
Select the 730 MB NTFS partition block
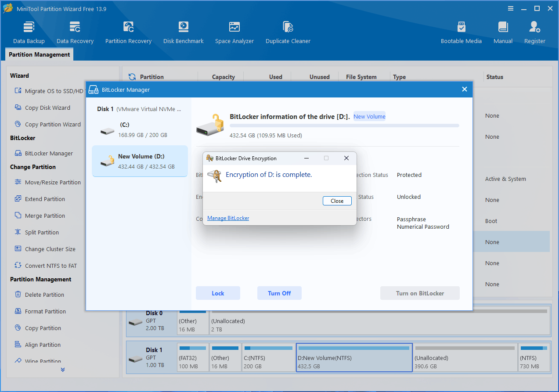point(534,357)
